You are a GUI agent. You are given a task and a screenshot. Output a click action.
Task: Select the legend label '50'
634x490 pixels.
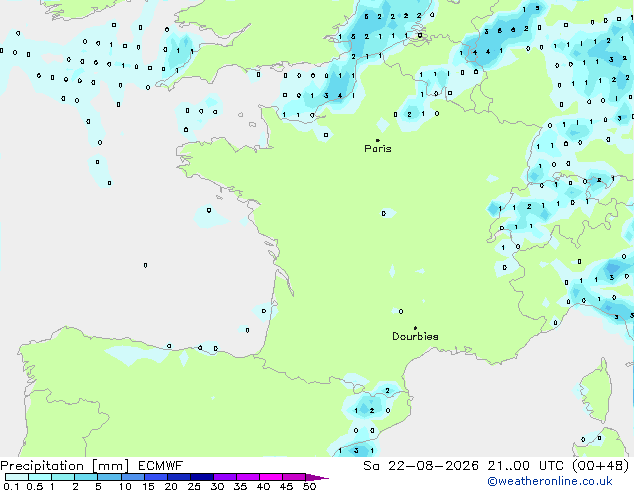(309, 486)
